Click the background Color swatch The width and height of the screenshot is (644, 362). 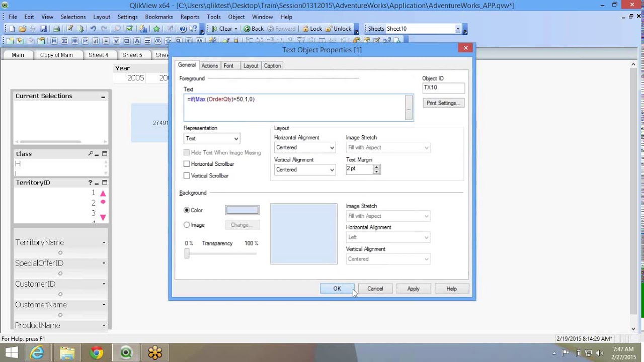pyautogui.click(x=243, y=210)
